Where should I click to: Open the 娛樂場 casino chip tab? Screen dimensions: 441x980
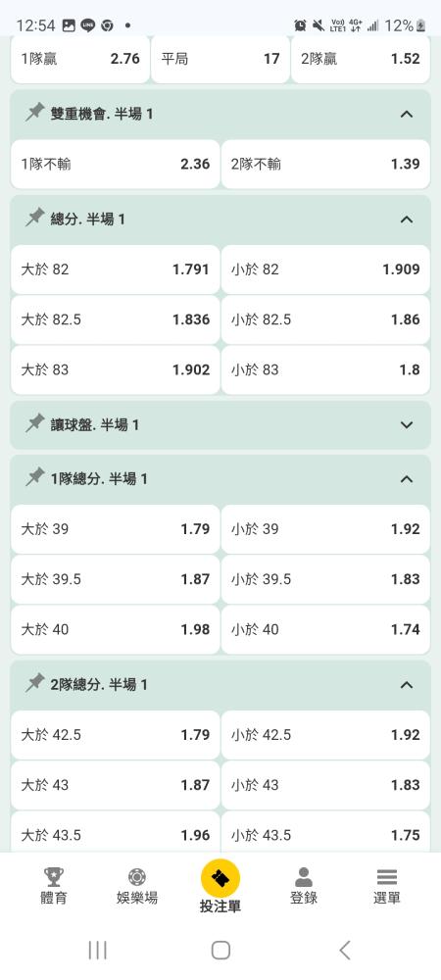pos(137,886)
